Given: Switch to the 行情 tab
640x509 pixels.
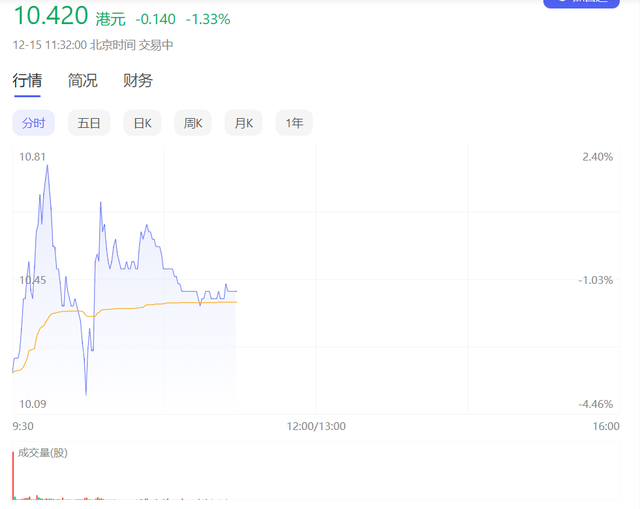Looking at the screenshot, I should pyautogui.click(x=27, y=80).
